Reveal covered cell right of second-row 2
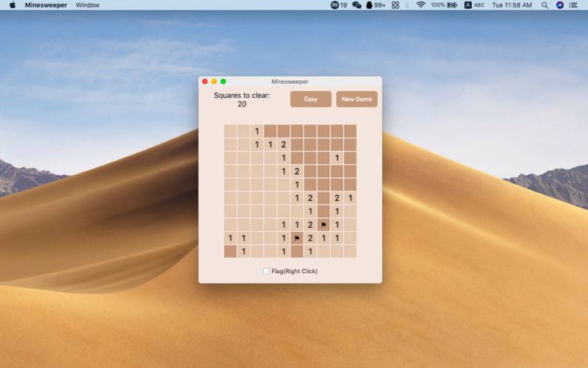 tap(297, 144)
